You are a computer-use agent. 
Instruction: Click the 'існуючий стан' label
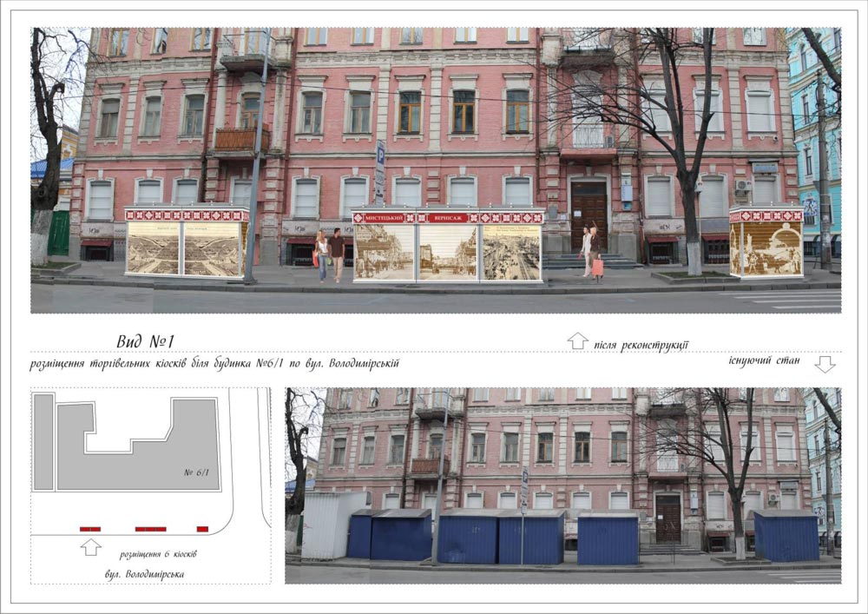click(764, 359)
